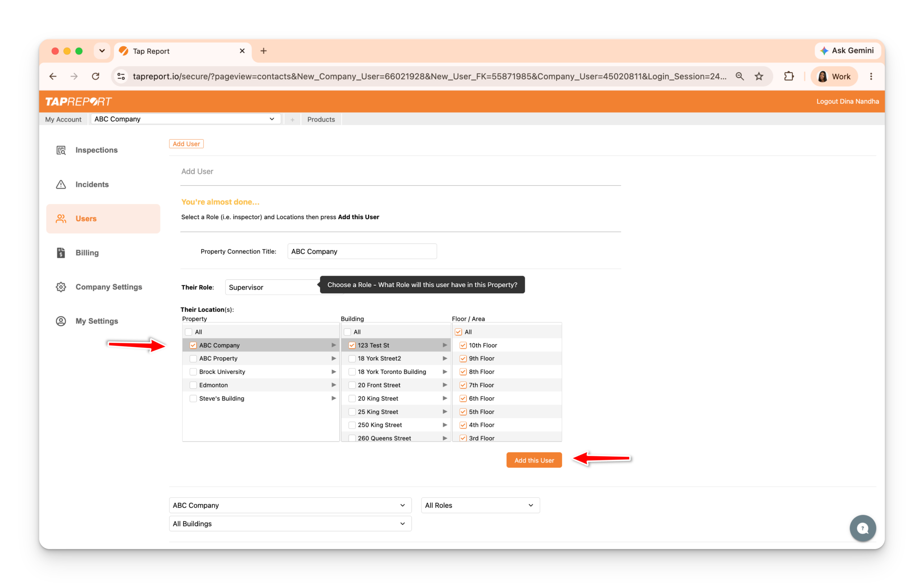Check the Edmonton property checkbox
This screenshot has height=588, width=924.
pyautogui.click(x=193, y=386)
